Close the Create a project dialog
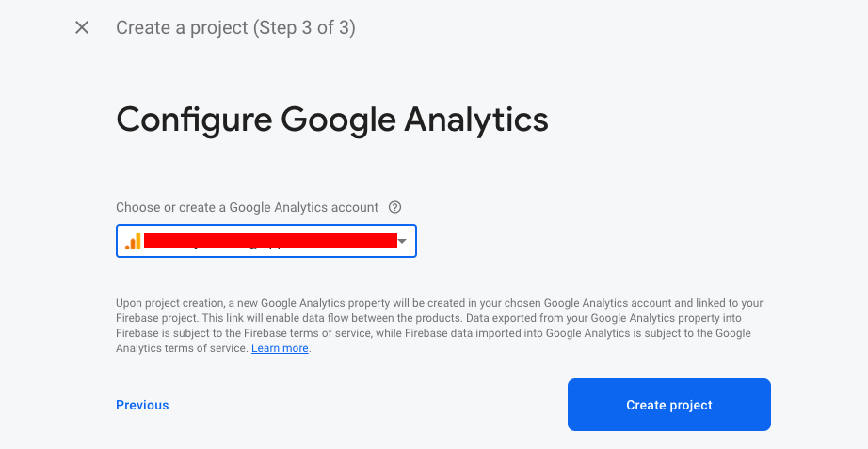Image resolution: width=868 pixels, height=449 pixels. coord(82,27)
